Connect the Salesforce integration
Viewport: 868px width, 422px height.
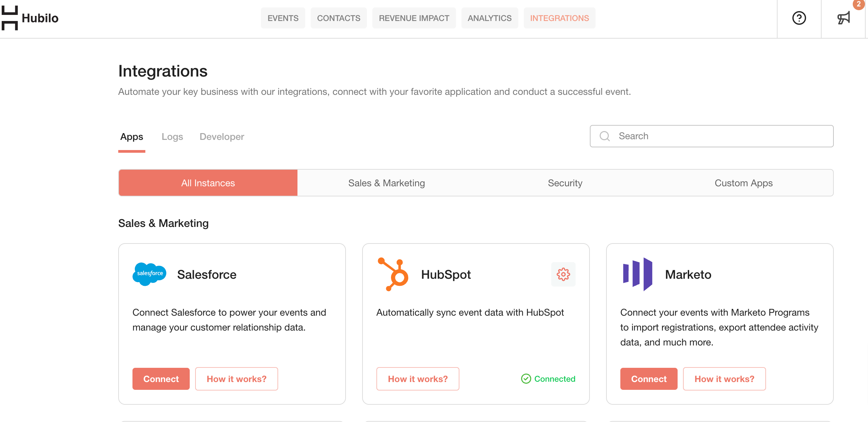tap(161, 379)
